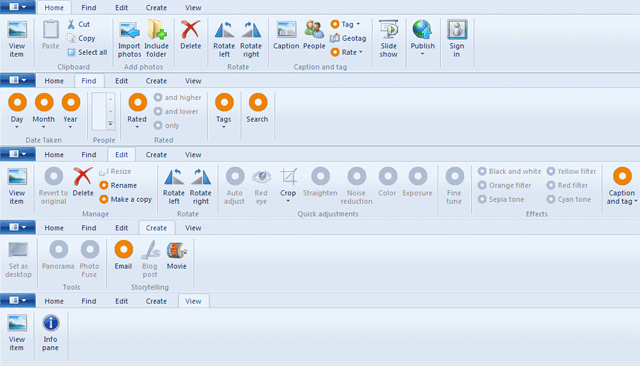Apply the Sepia tone effect

pyautogui.click(x=501, y=199)
